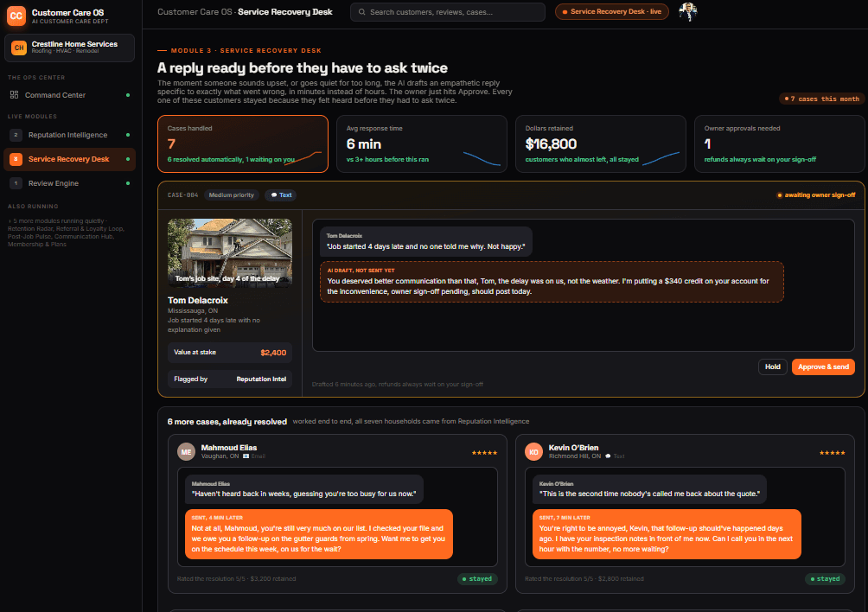Click the stayed badge on Kevin's card
Screen dimensions: 868x612
(826, 579)
